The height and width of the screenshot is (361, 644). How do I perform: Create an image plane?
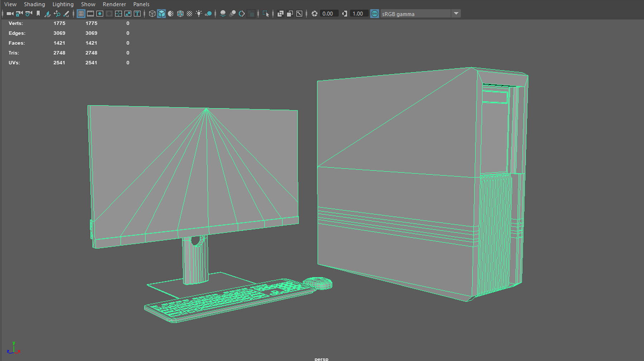(x=48, y=14)
